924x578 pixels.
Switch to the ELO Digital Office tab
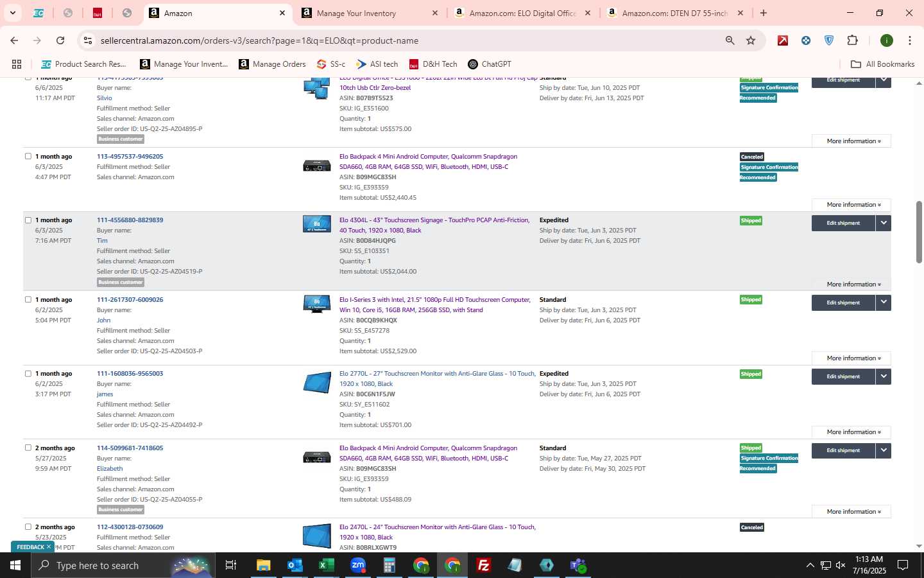point(522,13)
